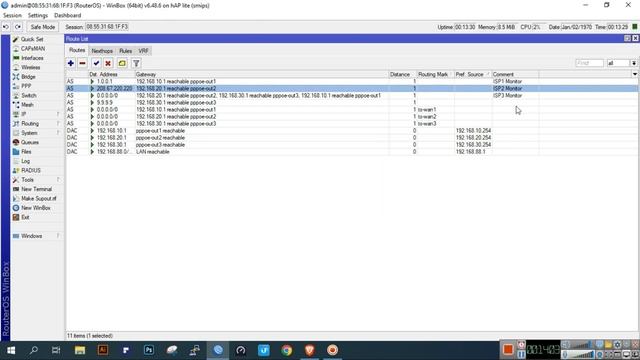Sort by Routing Mark column header
Screen dimensions: 640x360
click(435, 74)
